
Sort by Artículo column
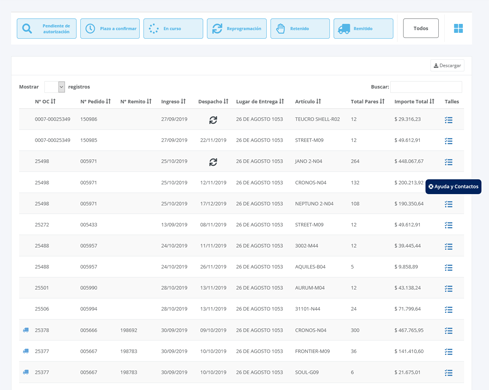click(x=308, y=101)
